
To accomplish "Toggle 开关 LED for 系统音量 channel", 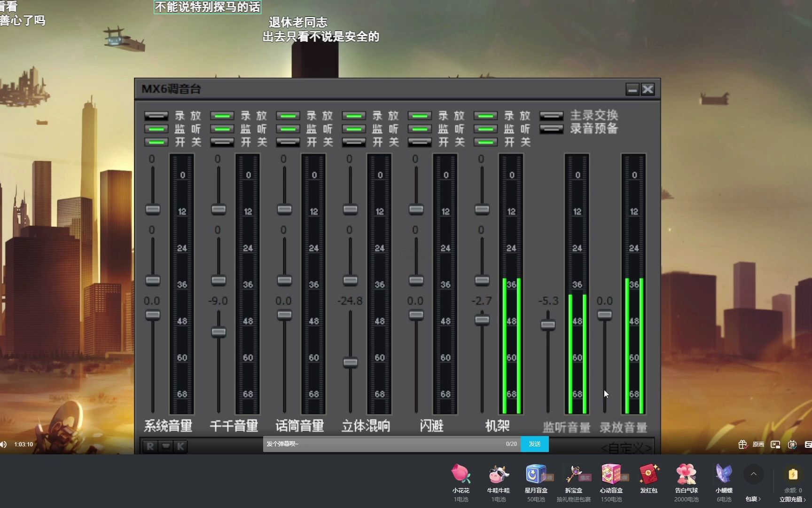I will pyautogui.click(x=156, y=142).
